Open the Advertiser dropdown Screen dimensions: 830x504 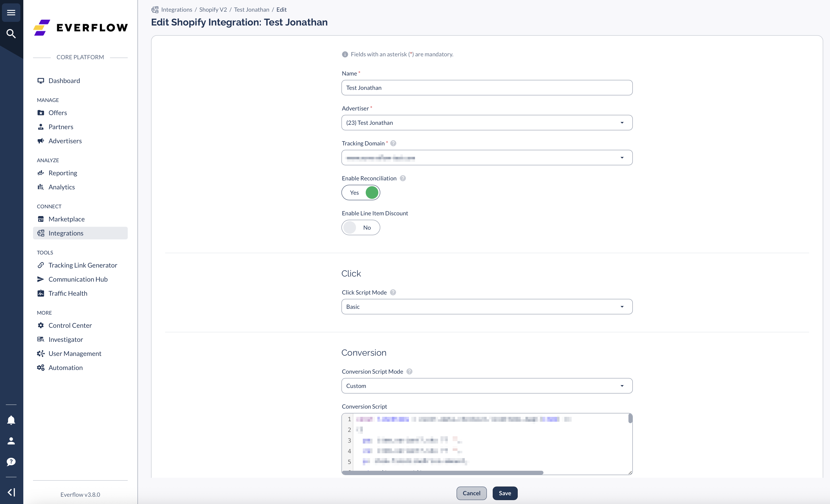click(487, 123)
